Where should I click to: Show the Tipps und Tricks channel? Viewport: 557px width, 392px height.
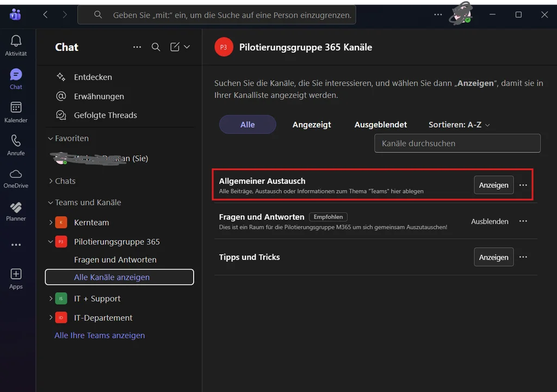(x=493, y=257)
